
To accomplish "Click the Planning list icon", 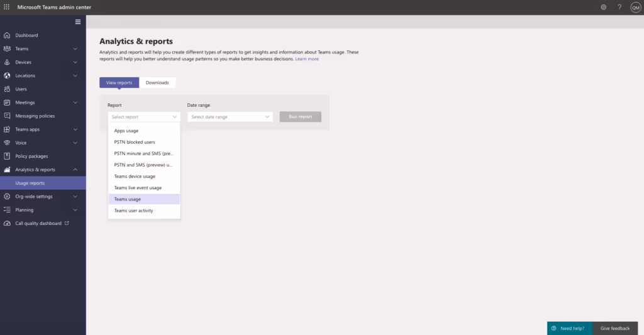I will coord(7,210).
